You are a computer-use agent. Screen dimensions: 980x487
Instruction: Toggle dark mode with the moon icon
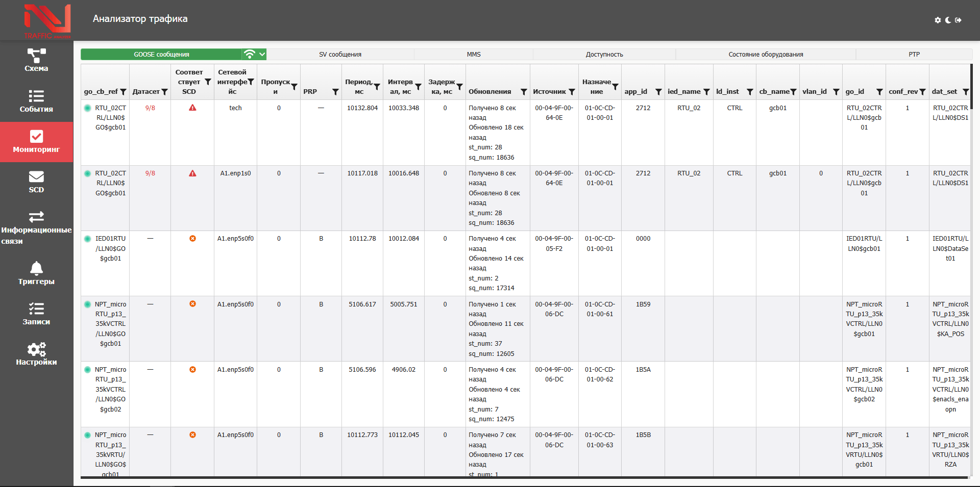[948, 20]
